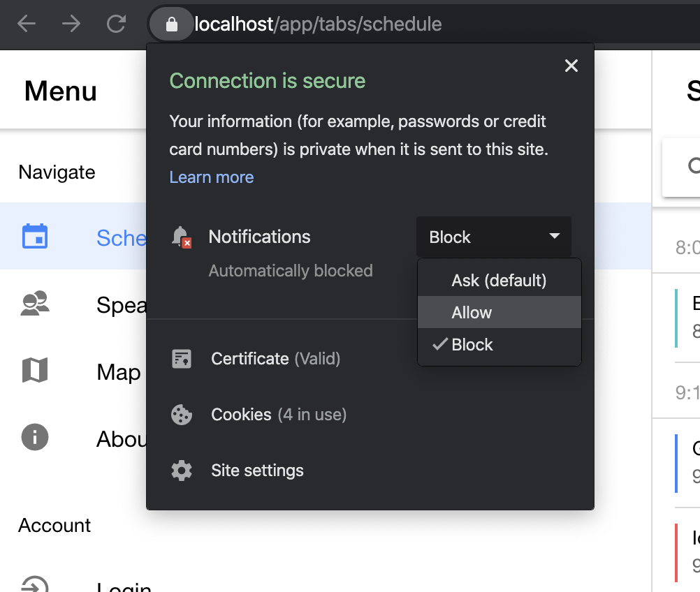The height and width of the screenshot is (592, 700).
Task: Close the connection info popup
Action: click(x=571, y=66)
